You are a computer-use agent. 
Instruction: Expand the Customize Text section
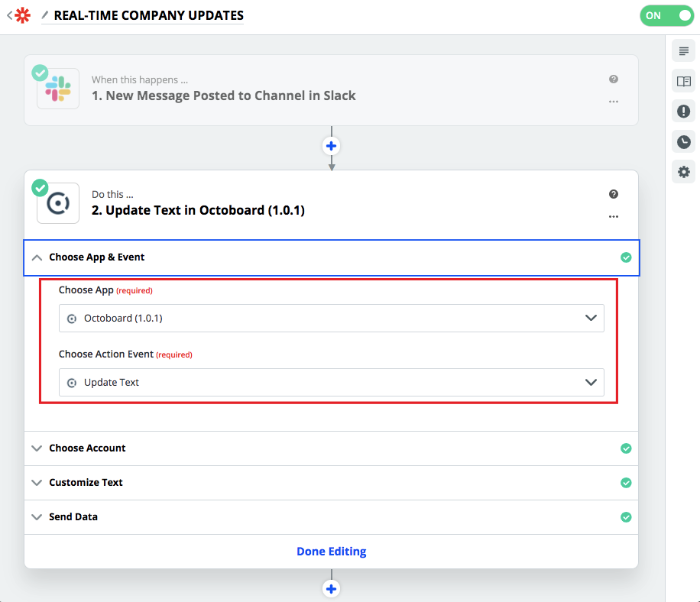click(x=331, y=482)
